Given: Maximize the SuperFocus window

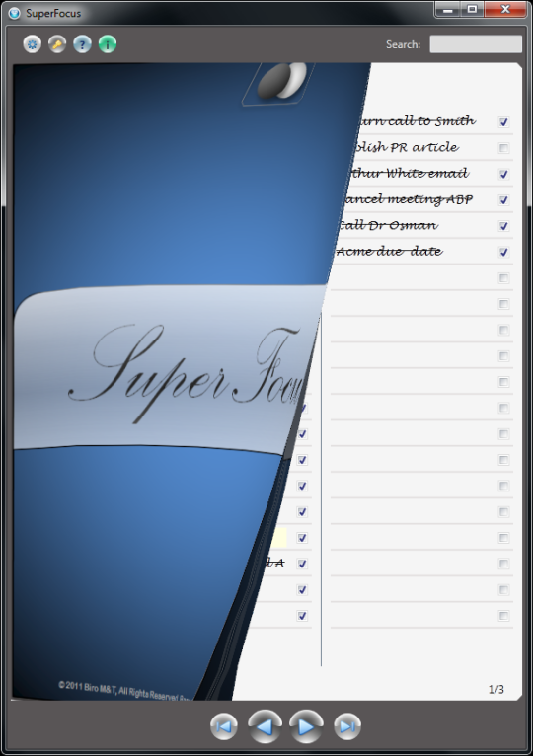Looking at the screenshot, I should (472, 9).
